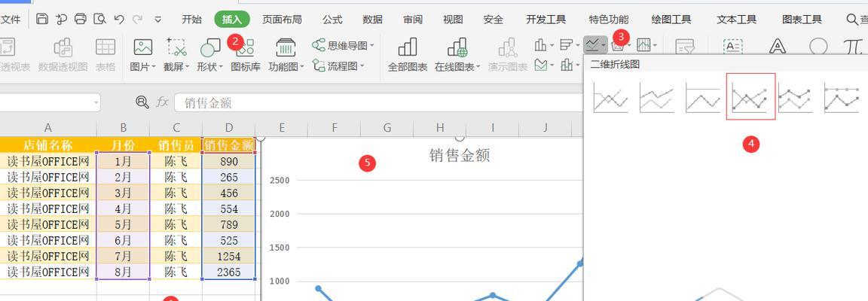
Task: Click the symbol circle icon
Action: [x=819, y=47]
